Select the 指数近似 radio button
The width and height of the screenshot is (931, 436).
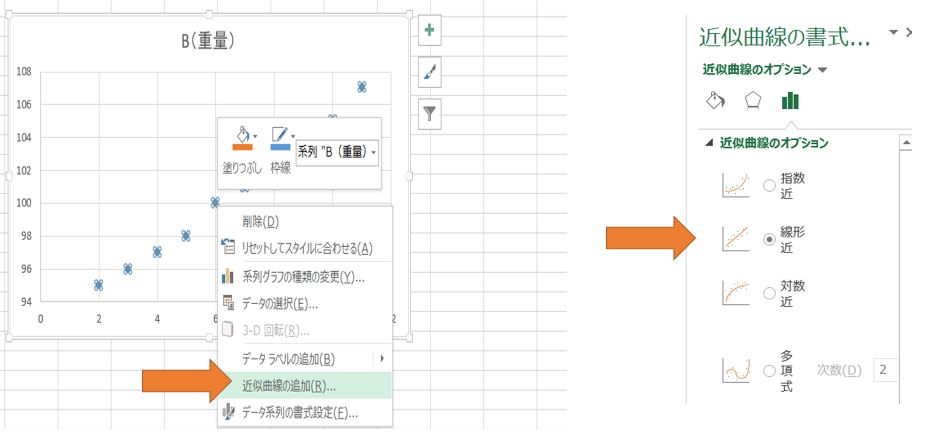pos(770,186)
